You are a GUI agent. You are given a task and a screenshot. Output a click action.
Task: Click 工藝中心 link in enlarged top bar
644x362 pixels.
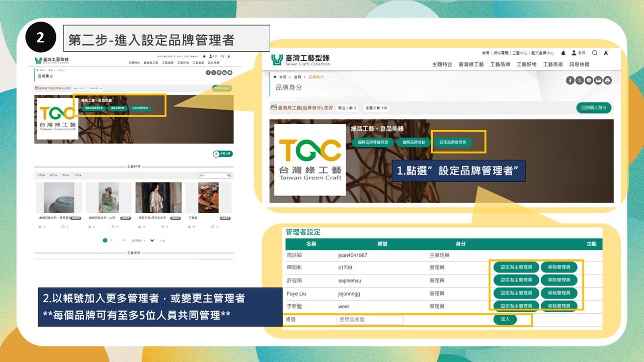coord(520,53)
